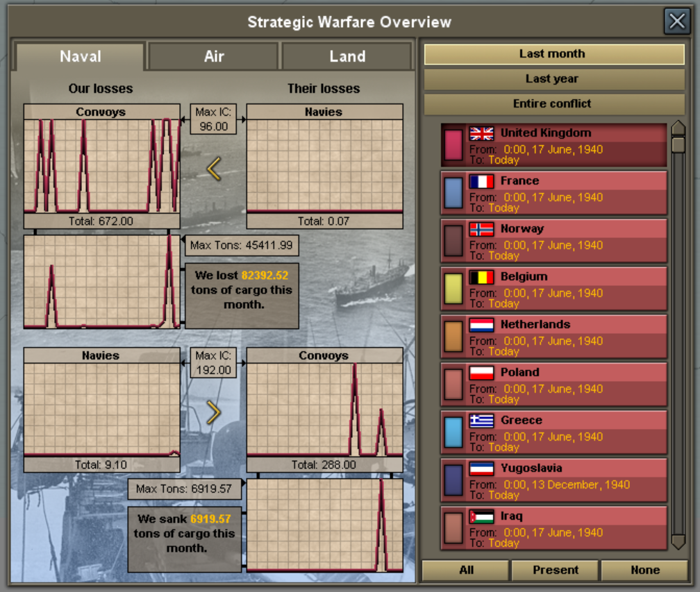Click the Belgium yellow color swatch

pos(453,289)
